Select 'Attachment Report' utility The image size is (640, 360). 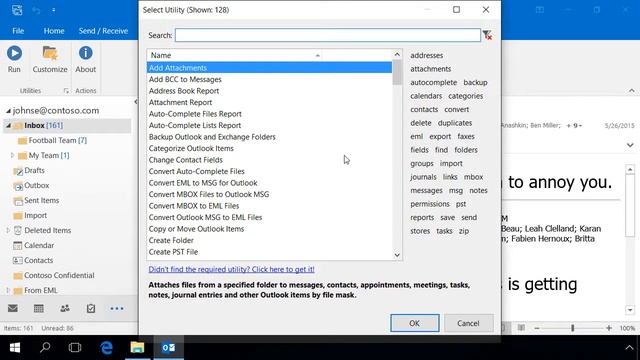pos(269,102)
